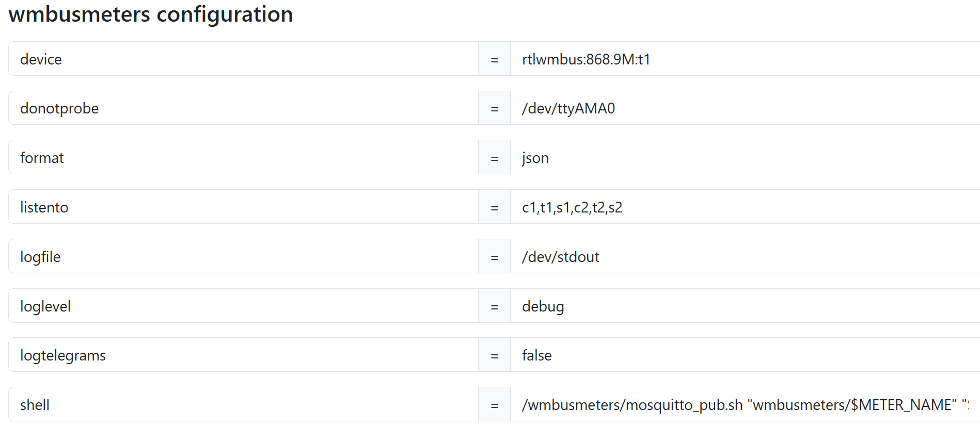This screenshot has width=980, height=426.
Task: Edit the rtlwmbus:868.9M:t1 value field
Action: (x=745, y=59)
